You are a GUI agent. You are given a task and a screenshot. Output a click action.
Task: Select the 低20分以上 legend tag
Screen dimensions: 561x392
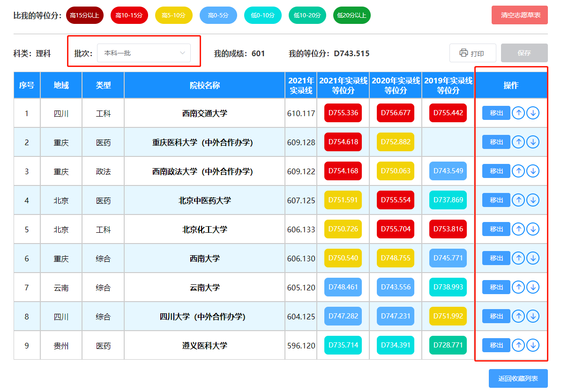352,15
